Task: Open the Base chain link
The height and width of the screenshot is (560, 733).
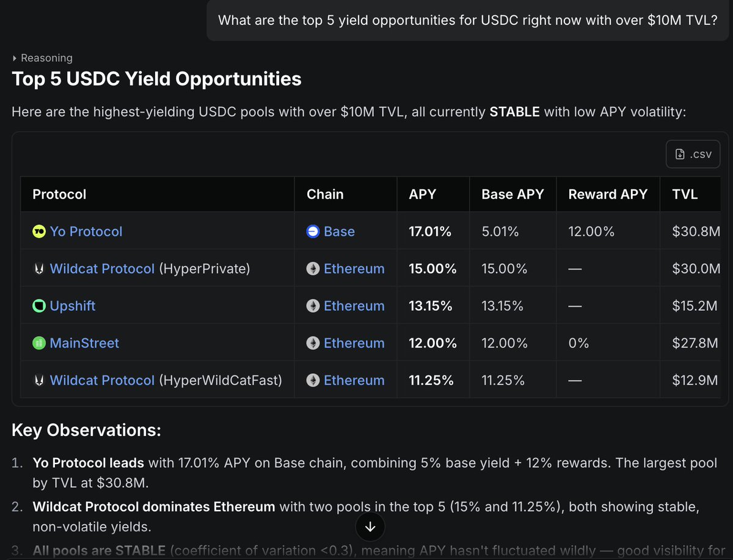Action: (x=339, y=231)
